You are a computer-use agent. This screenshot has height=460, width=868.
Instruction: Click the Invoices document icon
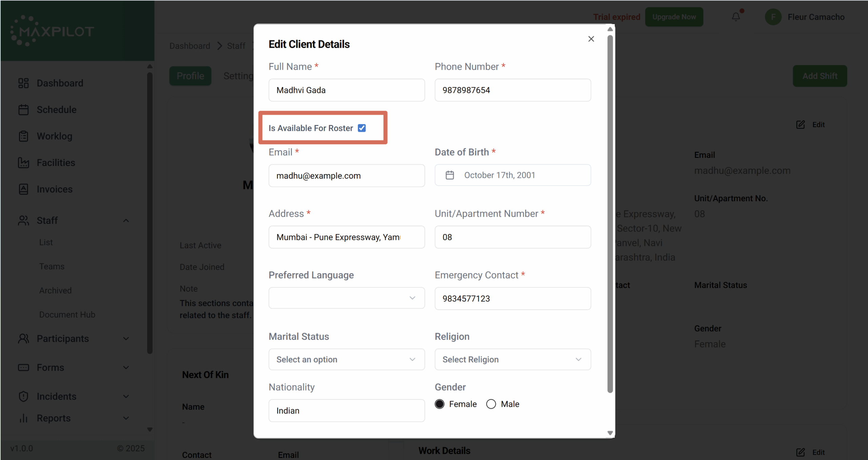click(23, 189)
